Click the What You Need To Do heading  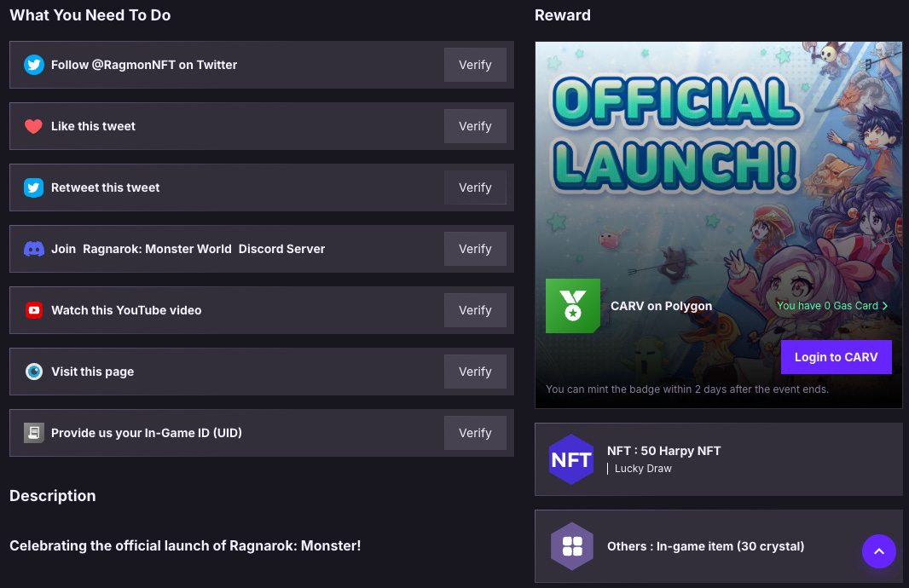point(90,15)
